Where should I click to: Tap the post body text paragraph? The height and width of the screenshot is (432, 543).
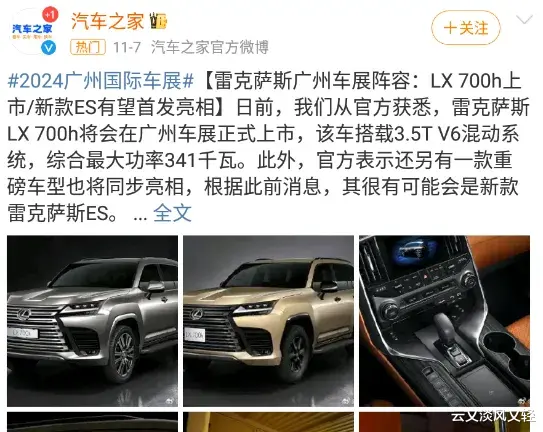click(x=268, y=147)
